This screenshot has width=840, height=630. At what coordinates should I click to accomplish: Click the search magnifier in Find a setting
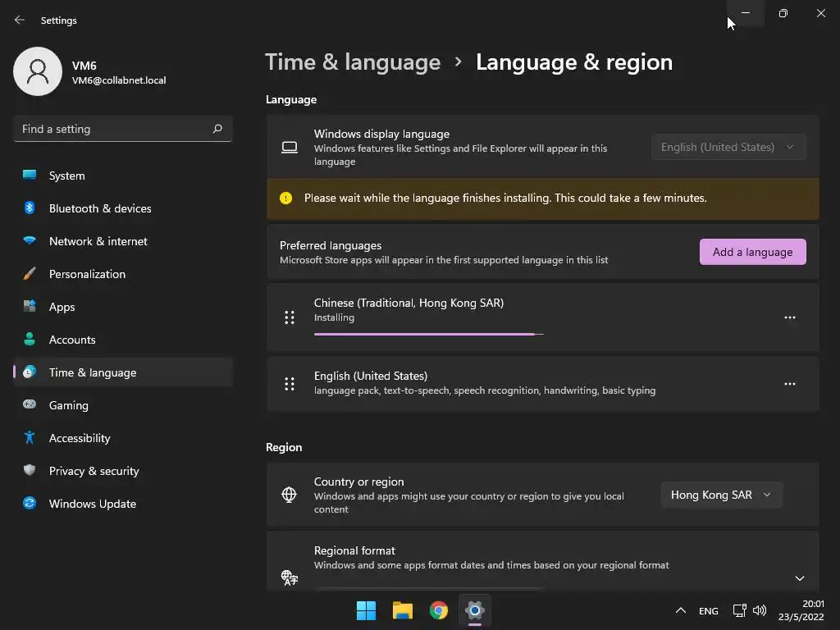217,129
